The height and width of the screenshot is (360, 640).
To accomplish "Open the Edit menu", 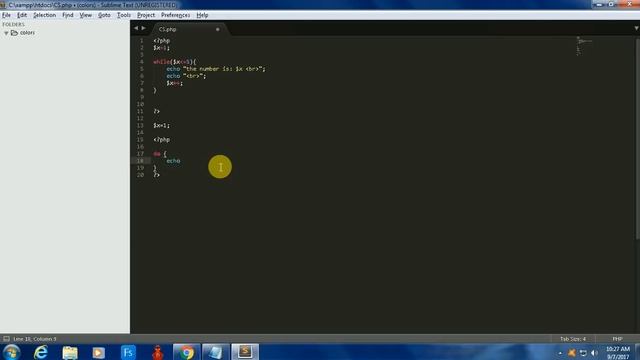I will pos(22,15).
